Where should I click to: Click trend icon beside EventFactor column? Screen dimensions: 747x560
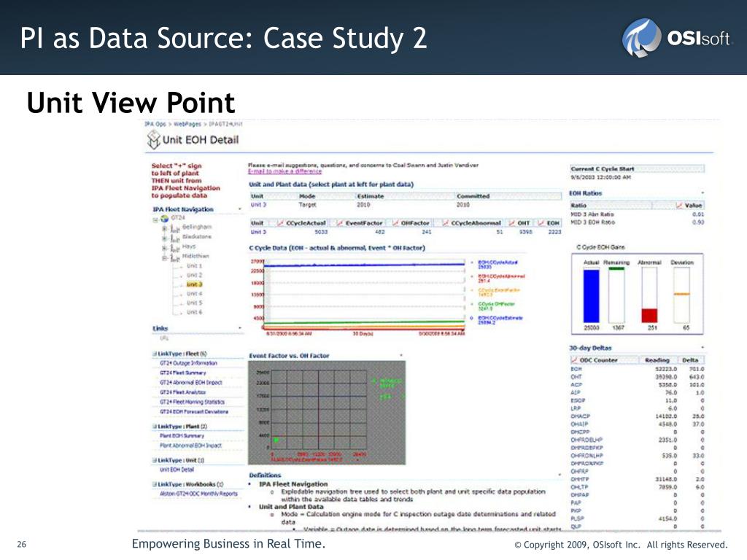[340, 223]
